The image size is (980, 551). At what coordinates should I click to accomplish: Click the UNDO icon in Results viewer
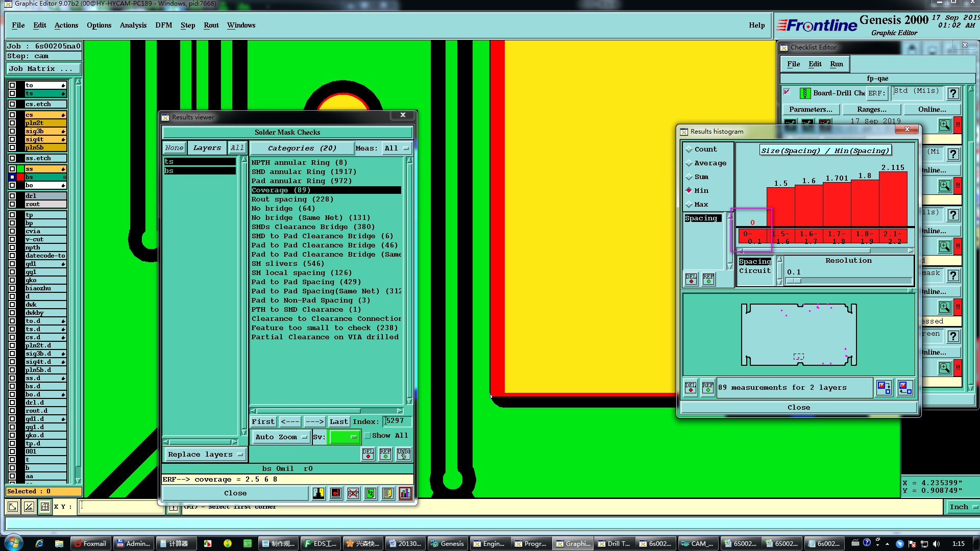click(403, 454)
